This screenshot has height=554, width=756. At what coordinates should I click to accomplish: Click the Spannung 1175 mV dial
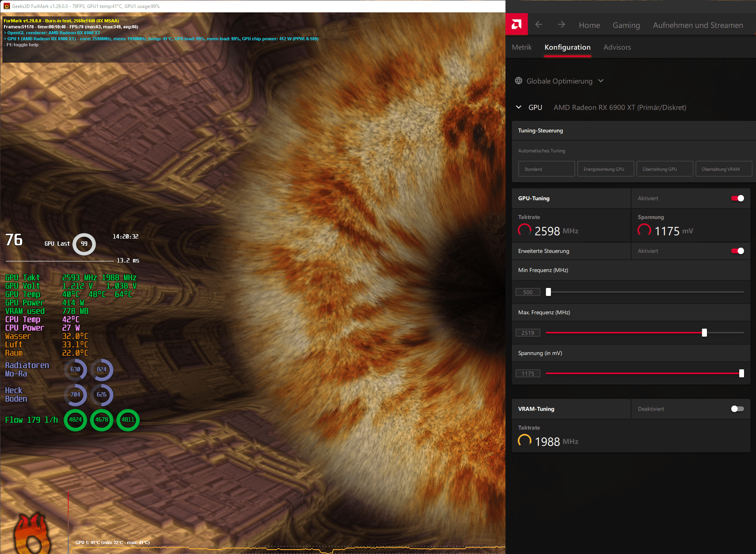pos(644,230)
